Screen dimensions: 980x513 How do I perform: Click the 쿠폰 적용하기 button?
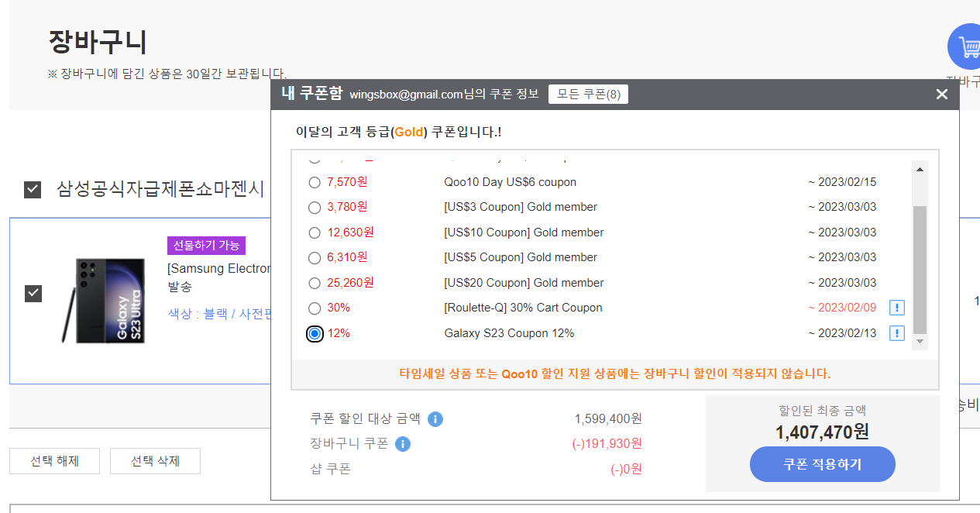tap(822, 464)
